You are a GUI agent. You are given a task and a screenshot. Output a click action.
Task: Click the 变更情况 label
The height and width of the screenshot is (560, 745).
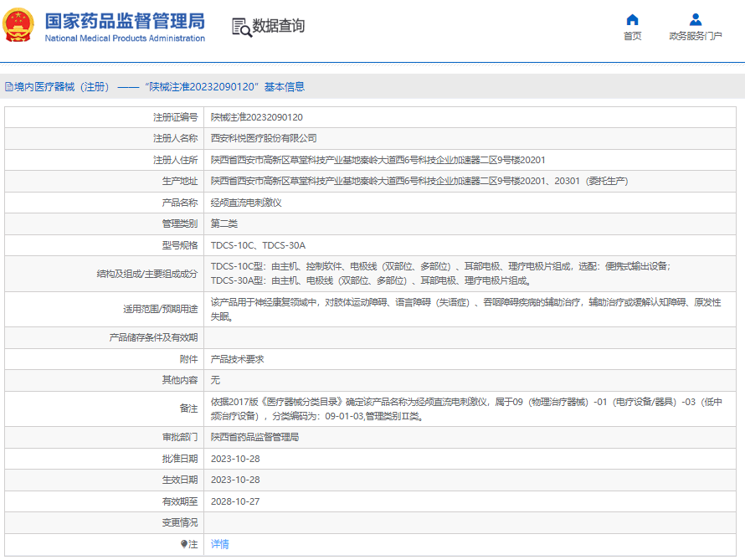[180, 522]
